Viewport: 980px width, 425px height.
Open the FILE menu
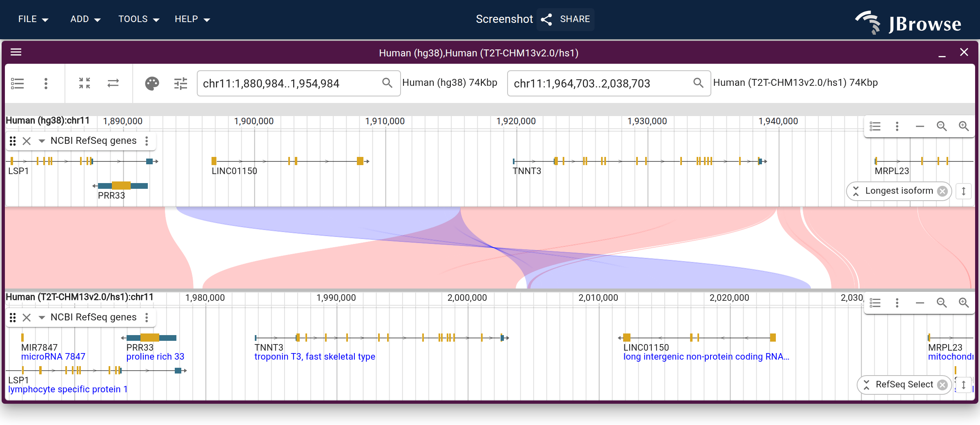[x=33, y=19]
